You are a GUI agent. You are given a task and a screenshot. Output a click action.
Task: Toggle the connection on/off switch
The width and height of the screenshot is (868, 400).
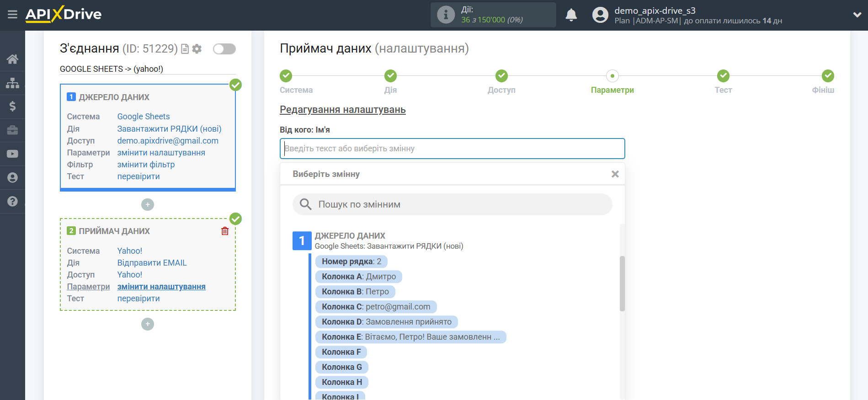point(224,49)
